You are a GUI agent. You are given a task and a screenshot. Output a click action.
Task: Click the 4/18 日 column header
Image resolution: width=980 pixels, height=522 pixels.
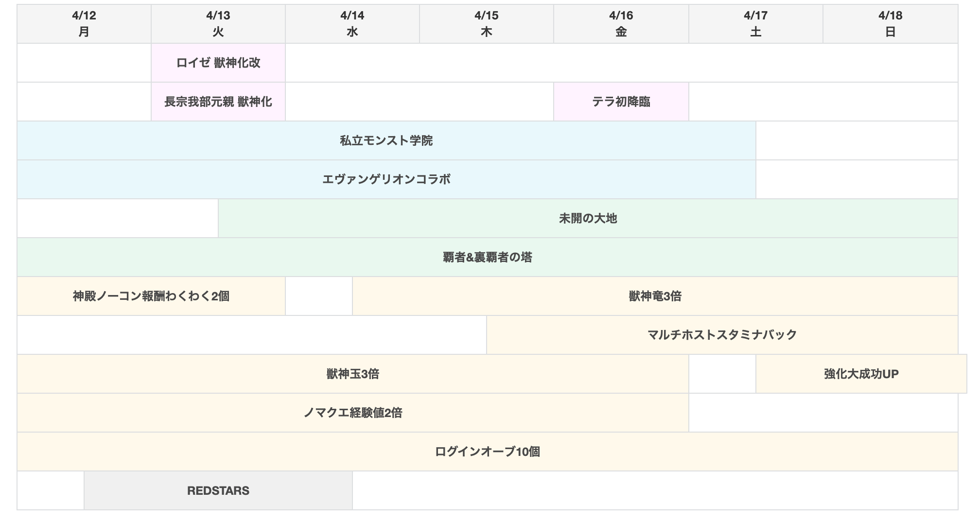[891, 24]
